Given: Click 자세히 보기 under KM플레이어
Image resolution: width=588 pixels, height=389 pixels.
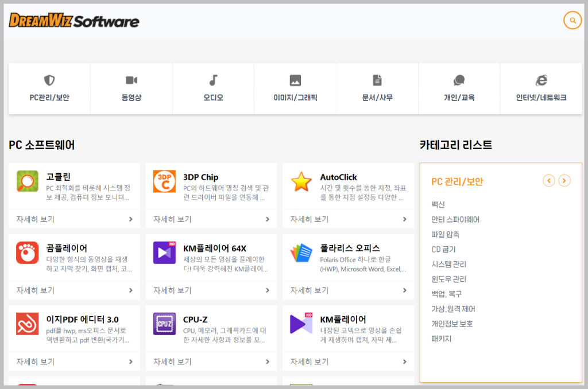Looking at the screenshot, I should click(x=310, y=361).
